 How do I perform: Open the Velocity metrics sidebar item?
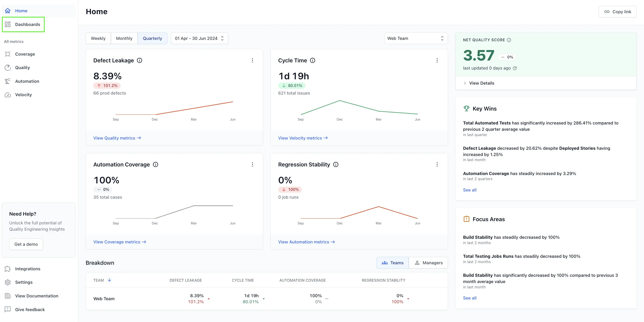pyautogui.click(x=23, y=95)
